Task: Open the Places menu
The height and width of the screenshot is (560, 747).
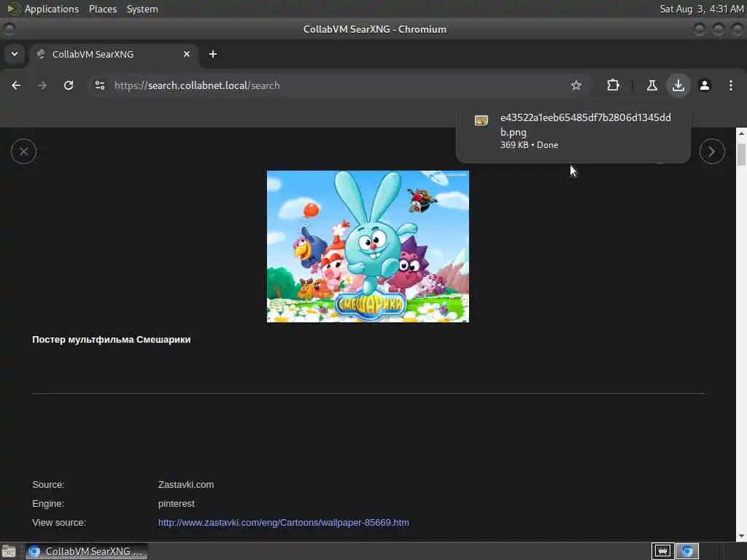Action: coord(103,9)
